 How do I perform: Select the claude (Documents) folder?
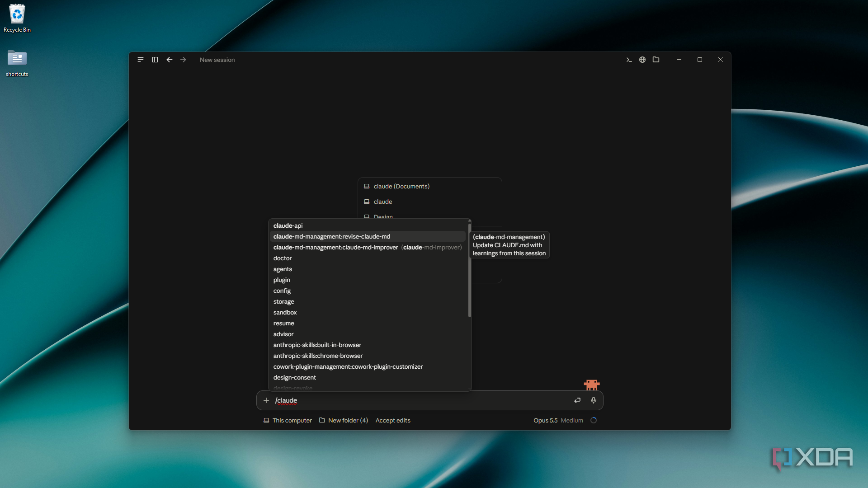pyautogui.click(x=429, y=186)
